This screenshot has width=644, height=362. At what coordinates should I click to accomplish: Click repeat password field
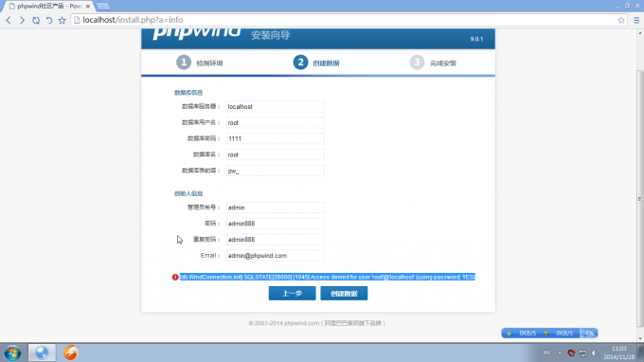pyautogui.click(x=276, y=240)
